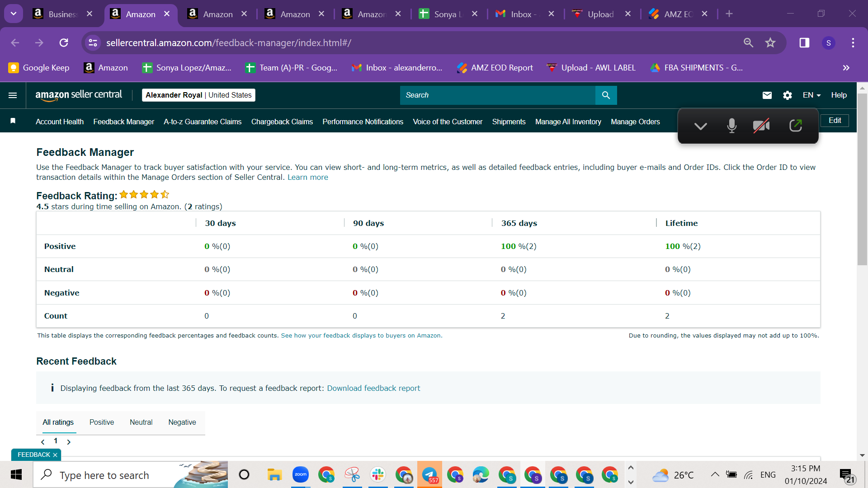Image resolution: width=868 pixels, height=488 pixels.
Task: Open the Chrome three-dot menu
Action: coord(853,42)
